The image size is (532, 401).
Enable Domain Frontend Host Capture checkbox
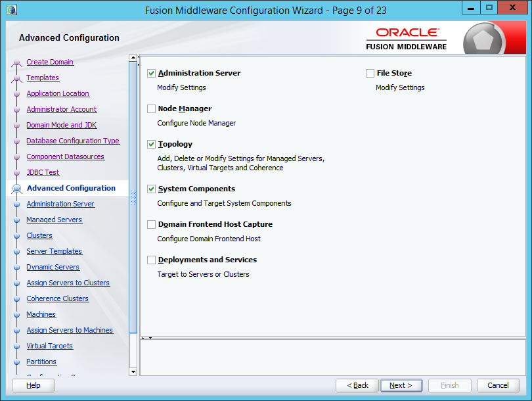pos(151,224)
